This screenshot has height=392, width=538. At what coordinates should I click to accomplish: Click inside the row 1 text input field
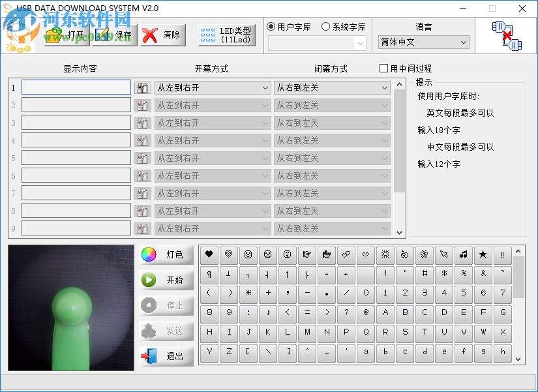(75, 87)
